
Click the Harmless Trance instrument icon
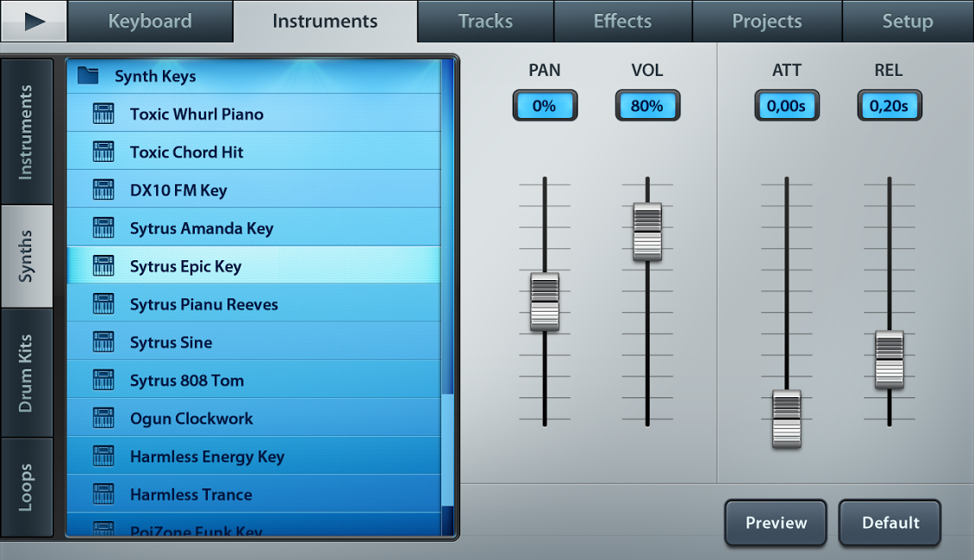coord(103,495)
